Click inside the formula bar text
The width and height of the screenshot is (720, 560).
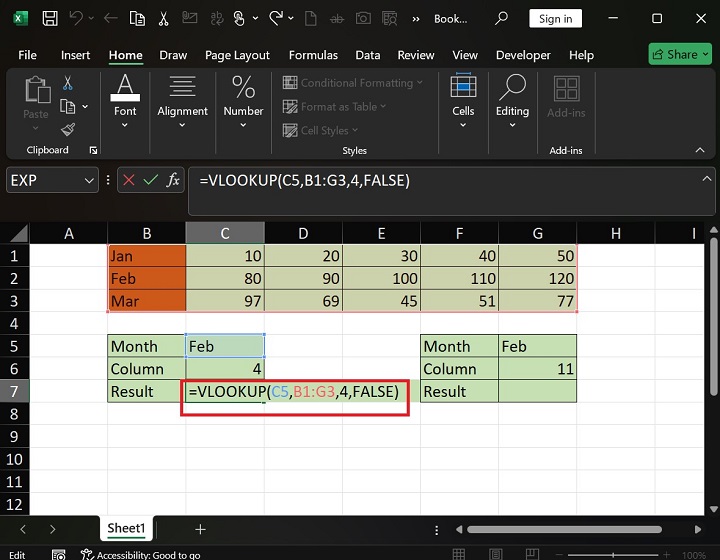click(x=304, y=180)
